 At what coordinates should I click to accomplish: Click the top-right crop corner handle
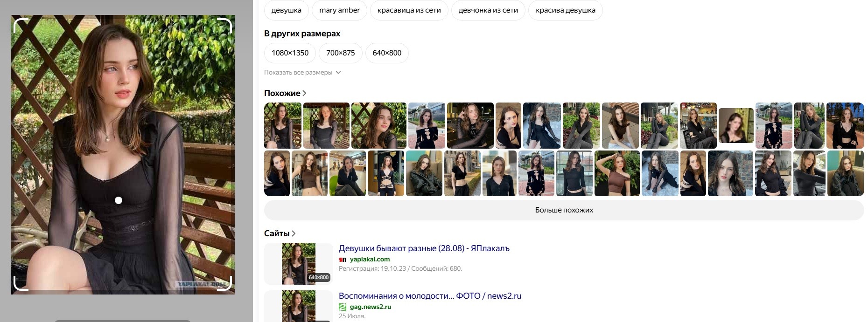224,25
